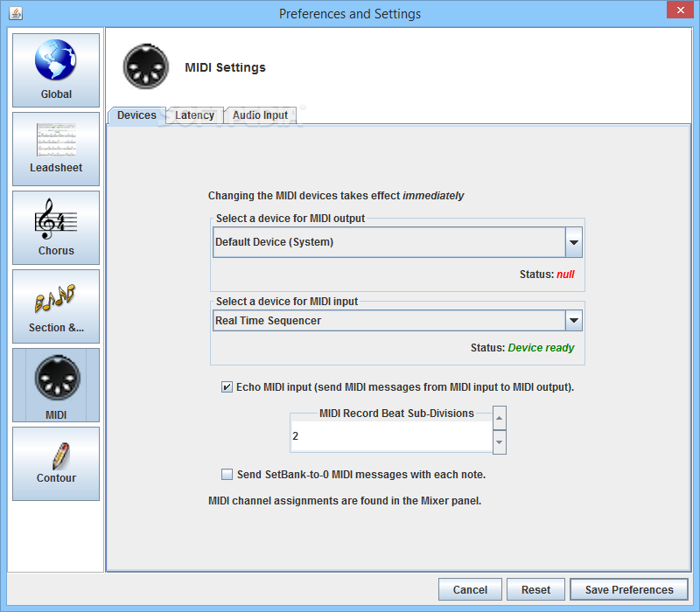This screenshot has width=700, height=612.
Task: Click Save Preferences button
Action: coord(629,589)
